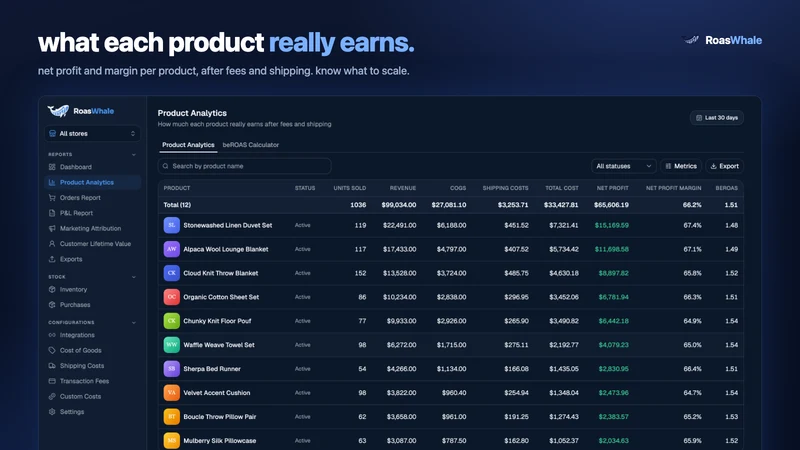Open the Customer Lifetime Value person icon
800x450 pixels.
52,243
